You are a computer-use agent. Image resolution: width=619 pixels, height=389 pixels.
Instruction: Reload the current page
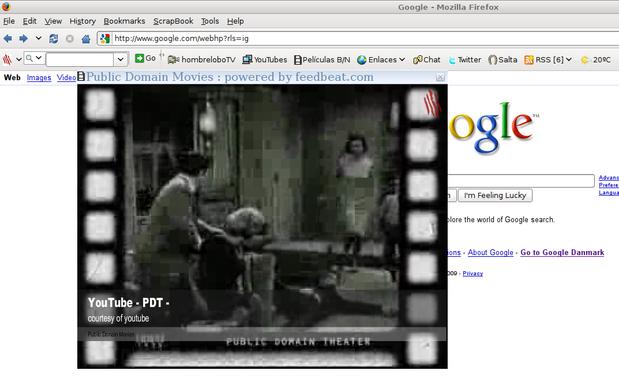pyautogui.click(x=54, y=38)
